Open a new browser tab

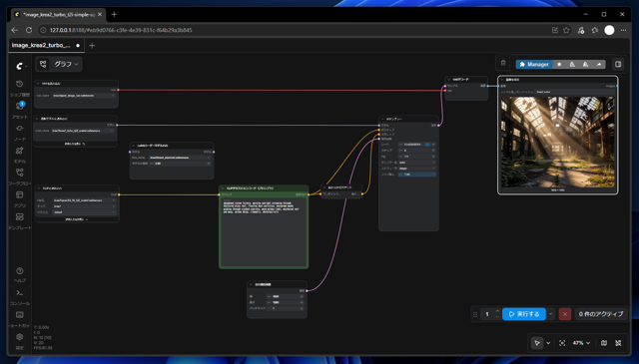[114, 14]
